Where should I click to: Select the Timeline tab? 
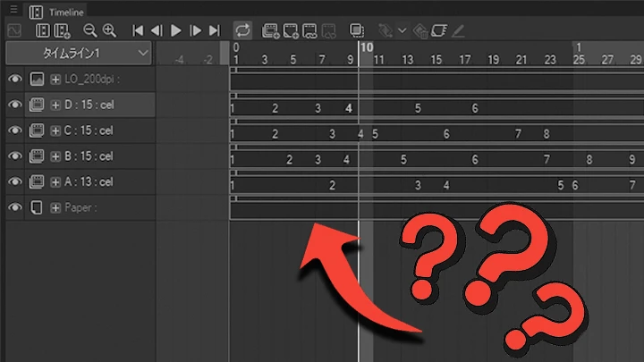(x=56, y=12)
